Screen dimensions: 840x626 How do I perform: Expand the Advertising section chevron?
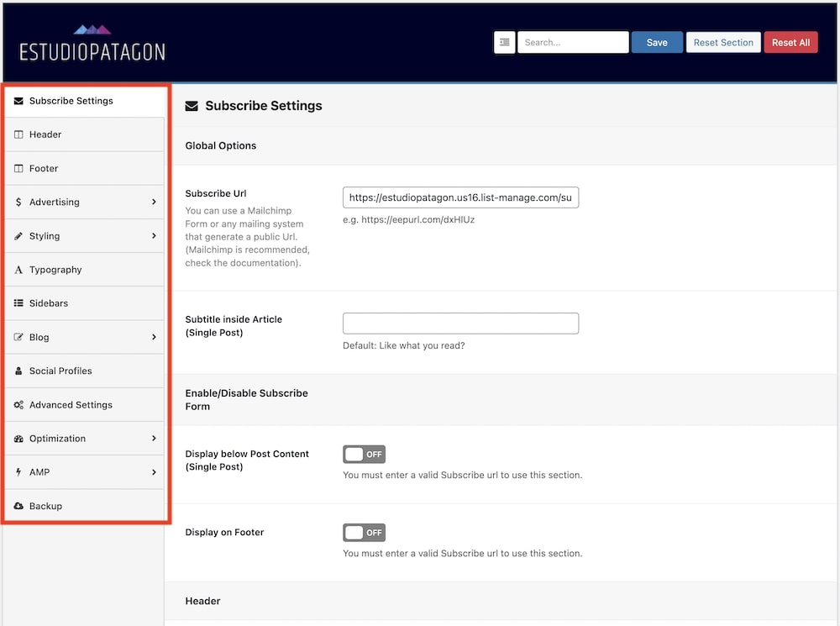pos(154,202)
